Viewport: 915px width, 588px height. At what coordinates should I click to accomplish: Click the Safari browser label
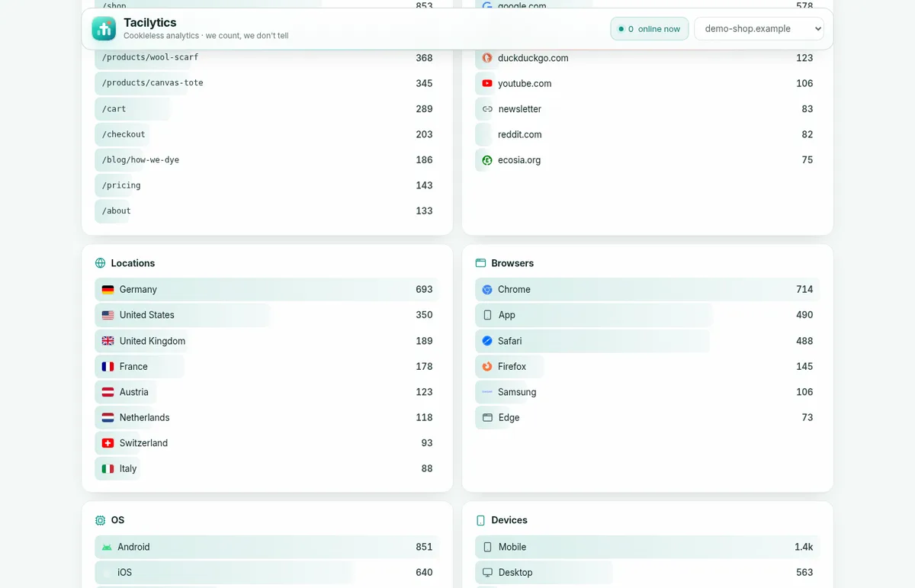click(510, 341)
